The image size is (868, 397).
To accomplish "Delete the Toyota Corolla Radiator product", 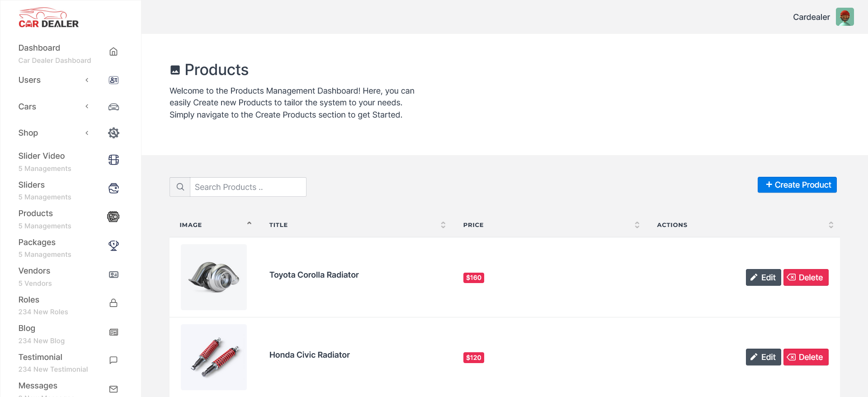I will (x=806, y=278).
